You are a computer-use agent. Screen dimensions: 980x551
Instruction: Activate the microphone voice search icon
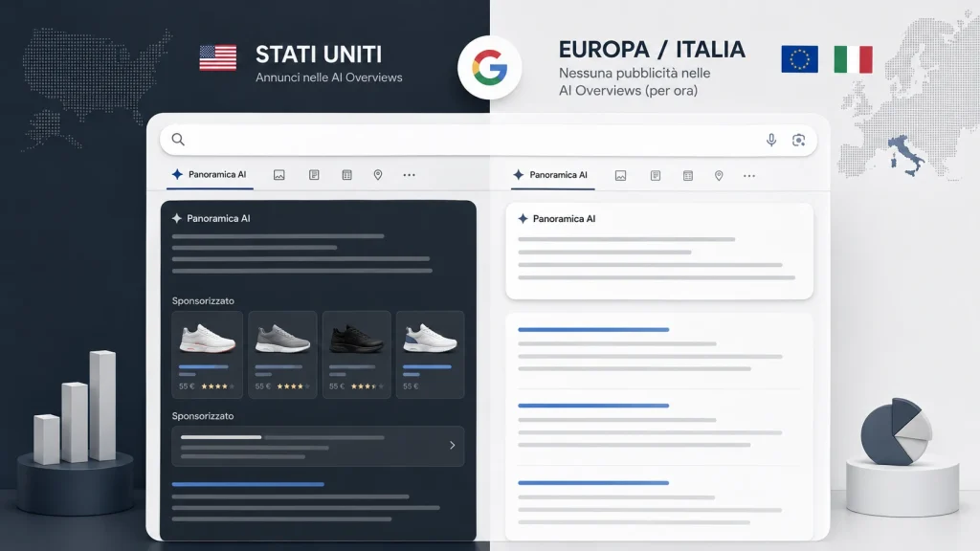click(771, 140)
